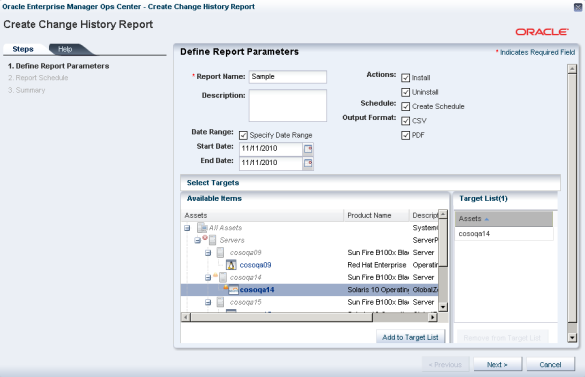Viewport: 585px width, 377px height.
Task: Click the Descript column header
Action: click(x=424, y=215)
